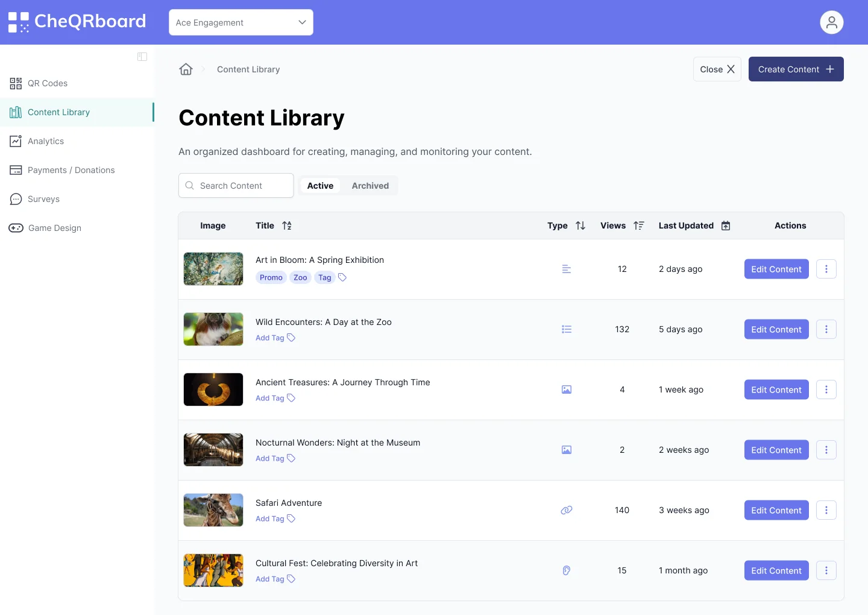Click Create Content button

click(x=796, y=69)
